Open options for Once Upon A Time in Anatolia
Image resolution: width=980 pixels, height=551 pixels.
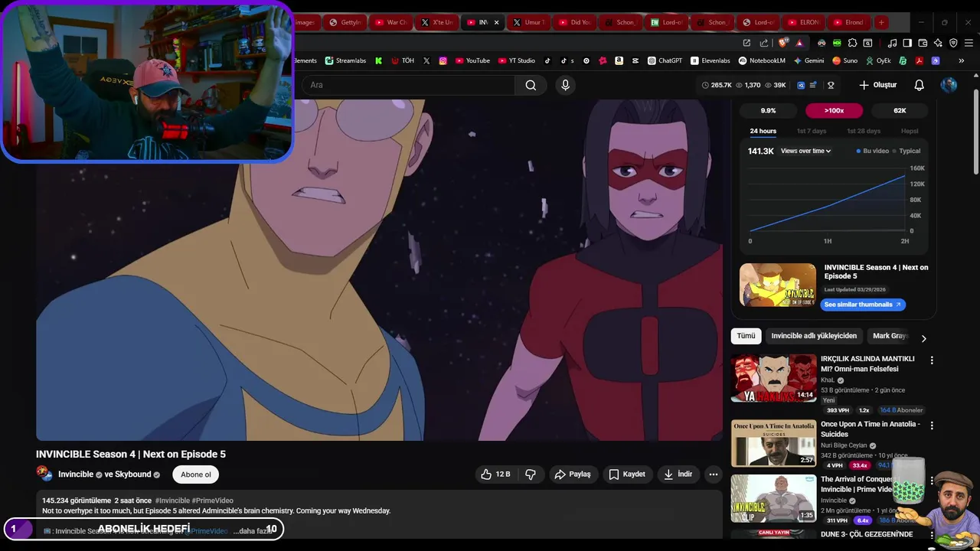[x=932, y=425]
